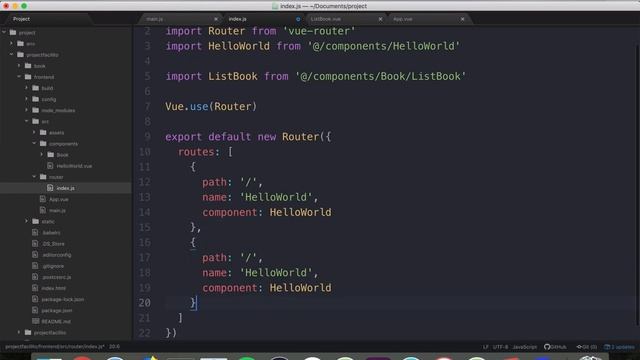Change the UTF-8 encoding setting
This screenshot has height=360, width=640.
[500, 347]
